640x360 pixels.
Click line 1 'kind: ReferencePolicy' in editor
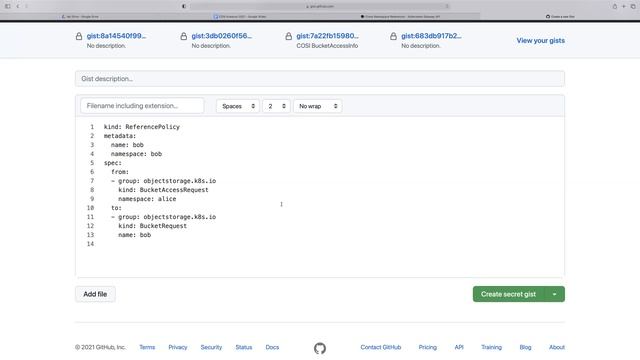[x=142, y=127]
